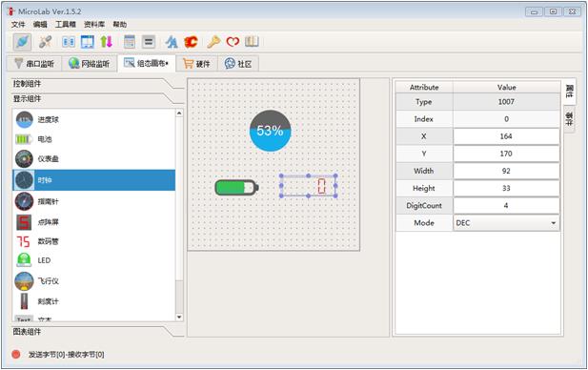Click the gray equals-sign toolbar icon
The height and width of the screenshot is (370, 588).
tap(149, 42)
